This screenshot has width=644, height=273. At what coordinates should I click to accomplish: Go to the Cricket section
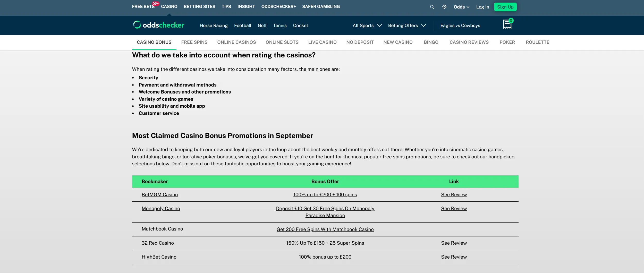tap(300, 25)
